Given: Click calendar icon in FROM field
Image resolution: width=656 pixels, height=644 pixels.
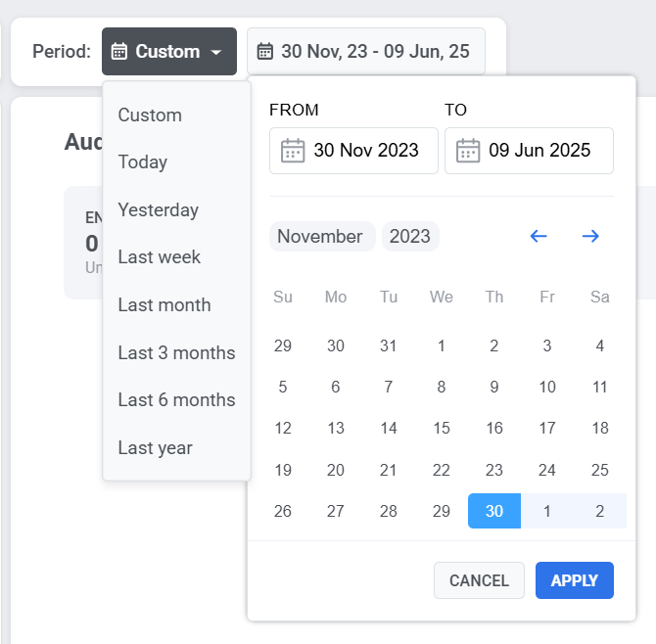Looking at the screenshot, I should [x=293, y=151].
